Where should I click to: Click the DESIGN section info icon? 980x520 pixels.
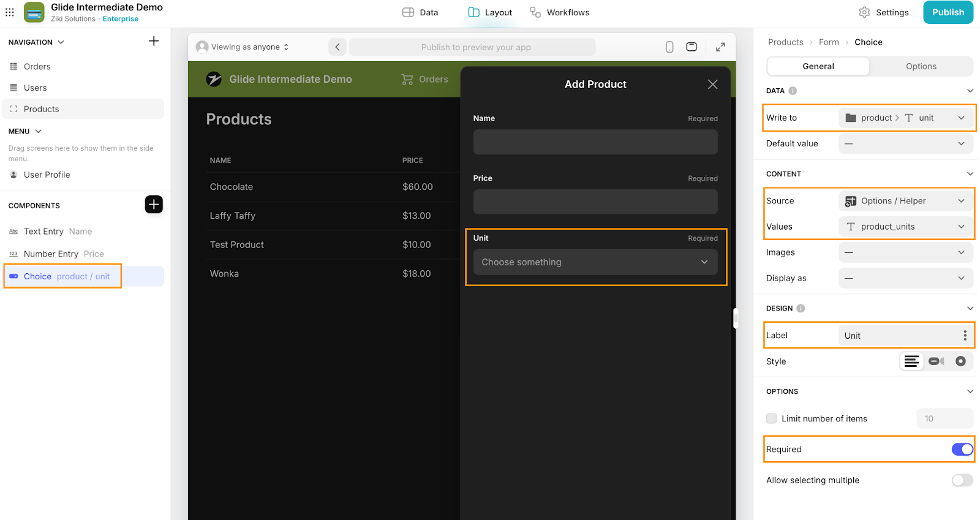(801, 309)
